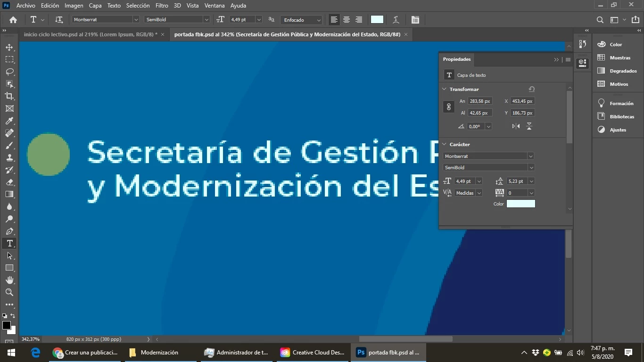The height and width of the screenshot is (362, 644).
Task: Select the Crop tool
Action: [x=9, y=96]
